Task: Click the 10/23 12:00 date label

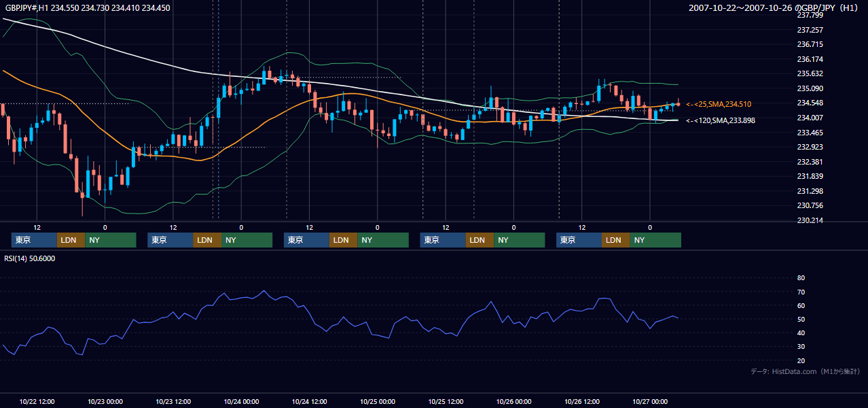Action: (173, 401)
